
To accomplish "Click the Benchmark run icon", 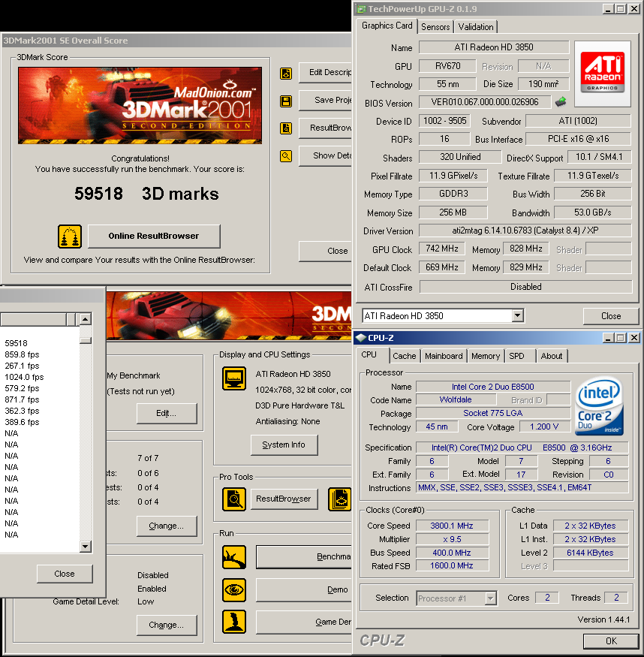I will [x=234, y=557].
